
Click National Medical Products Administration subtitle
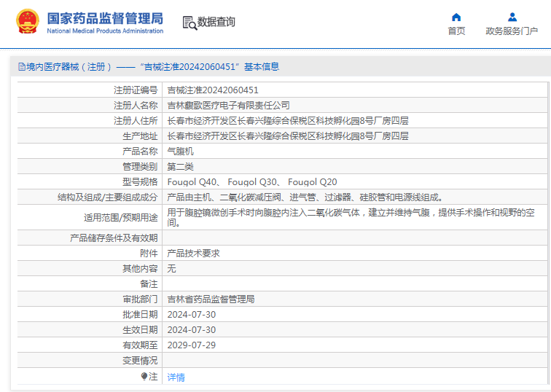tap(105, 31)
